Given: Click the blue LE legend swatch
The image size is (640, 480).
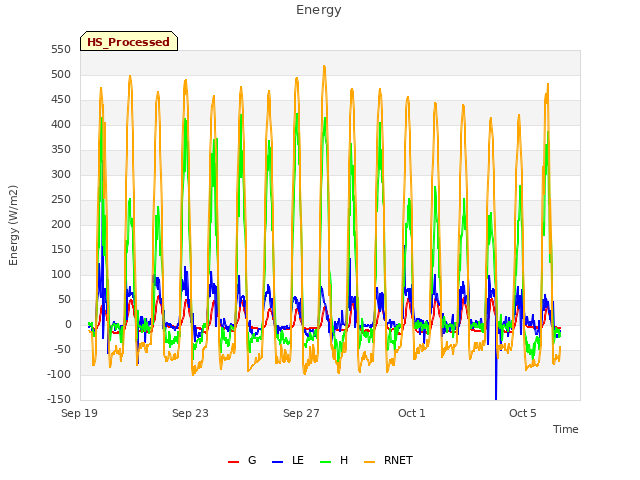Looking at the screenshot, I should 277,462.
